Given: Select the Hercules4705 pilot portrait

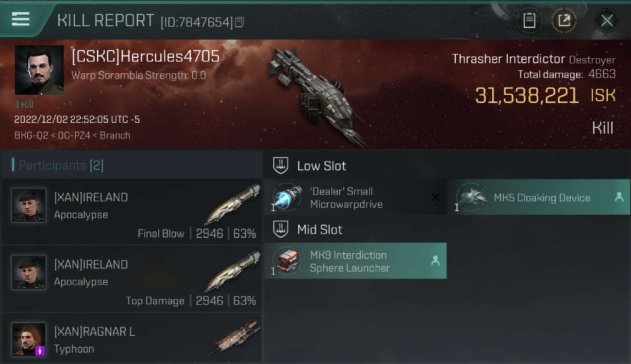Looking at the screenshot, I should point(39,70).
